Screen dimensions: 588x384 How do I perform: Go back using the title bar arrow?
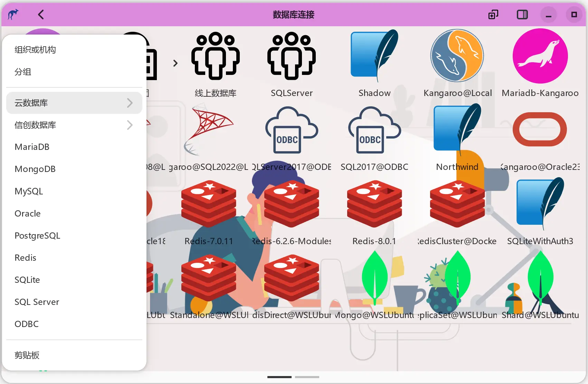[x=41, y=15]
